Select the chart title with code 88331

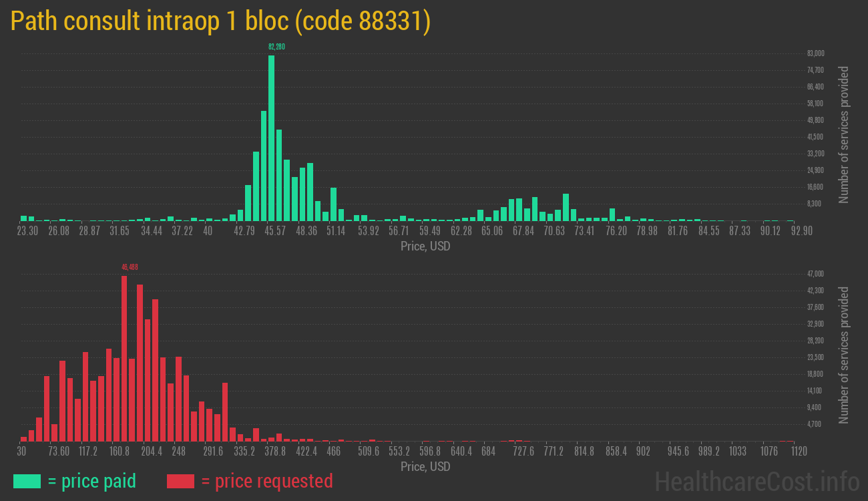[x=220, y=22]
